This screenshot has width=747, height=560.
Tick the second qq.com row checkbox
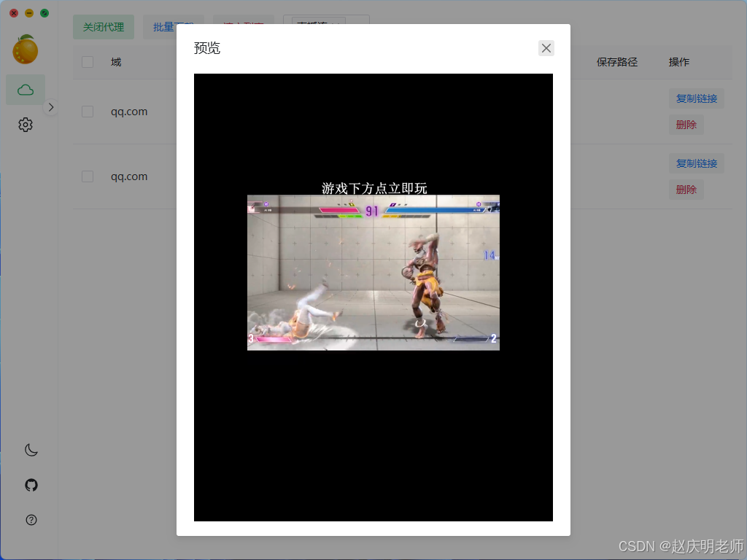88,176
